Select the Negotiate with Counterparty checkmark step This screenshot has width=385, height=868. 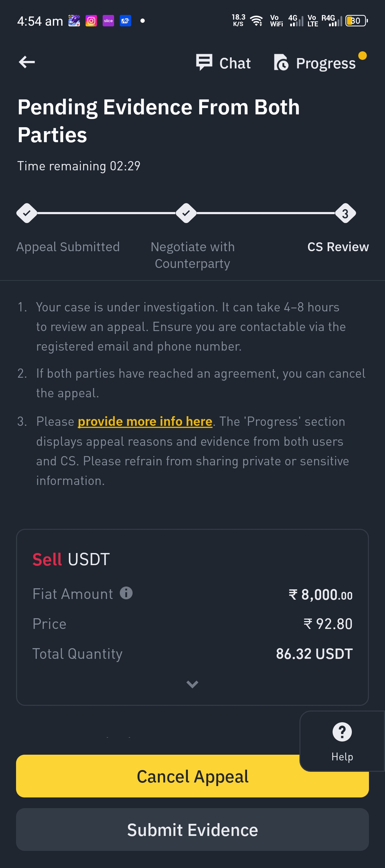click(x=186, y=213)
